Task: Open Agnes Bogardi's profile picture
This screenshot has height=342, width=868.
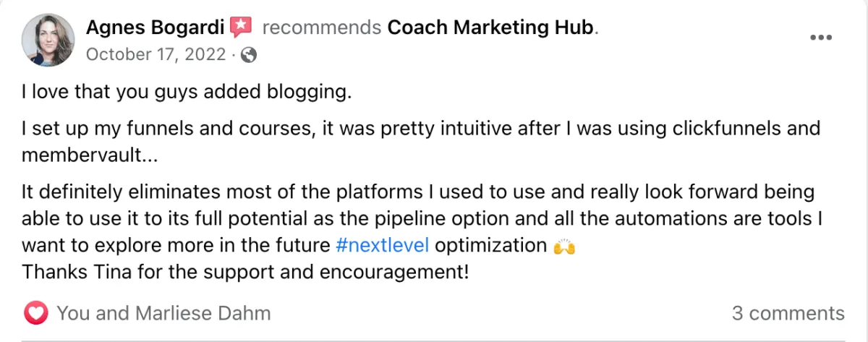Action: [x=48, y=40]
